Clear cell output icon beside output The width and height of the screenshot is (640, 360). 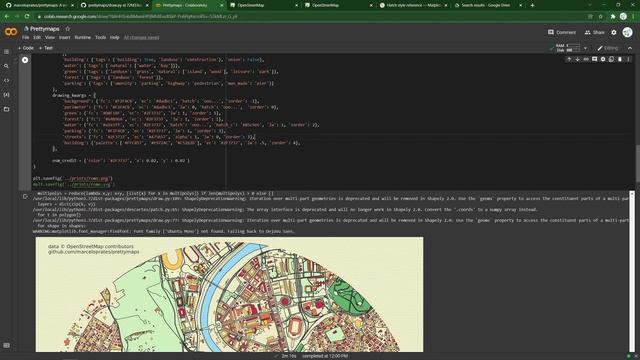tap(25, 197)
